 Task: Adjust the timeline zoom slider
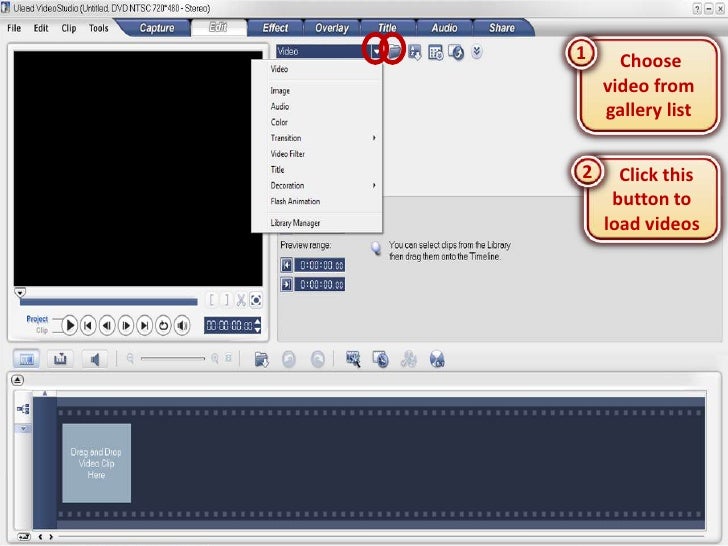(173, 358)
